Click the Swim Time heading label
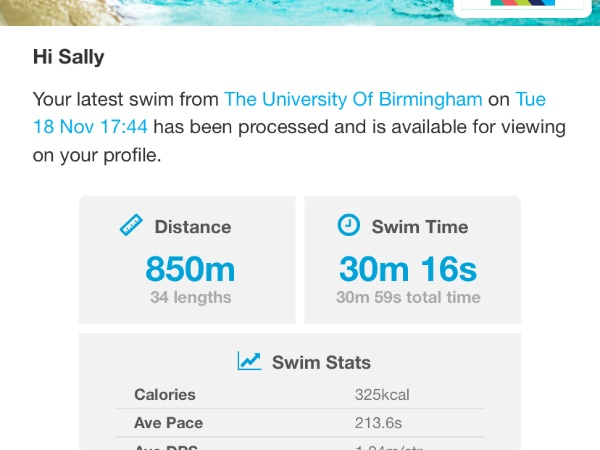The width and height of the screenshot is (600, 450). point(420,227)
